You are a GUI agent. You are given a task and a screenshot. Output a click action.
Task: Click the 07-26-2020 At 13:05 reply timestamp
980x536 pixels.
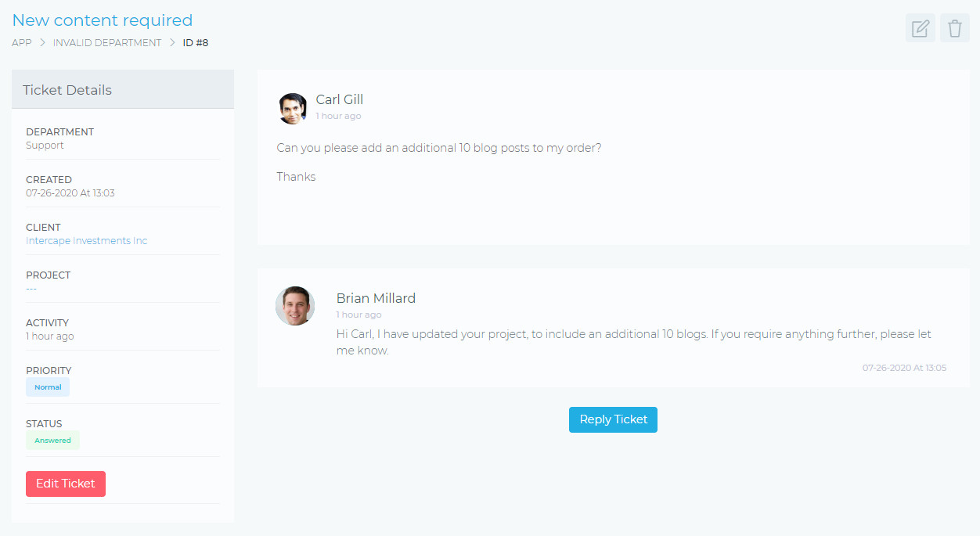point(904,368)
